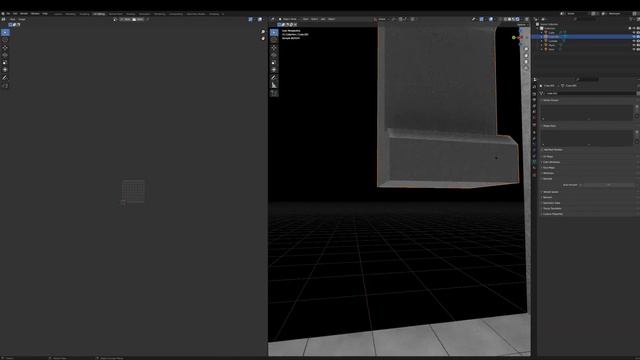Screen dimensions: 640x360
Task: Select the Cursor tool in 3D viewport
Action: tap(274, 40)
